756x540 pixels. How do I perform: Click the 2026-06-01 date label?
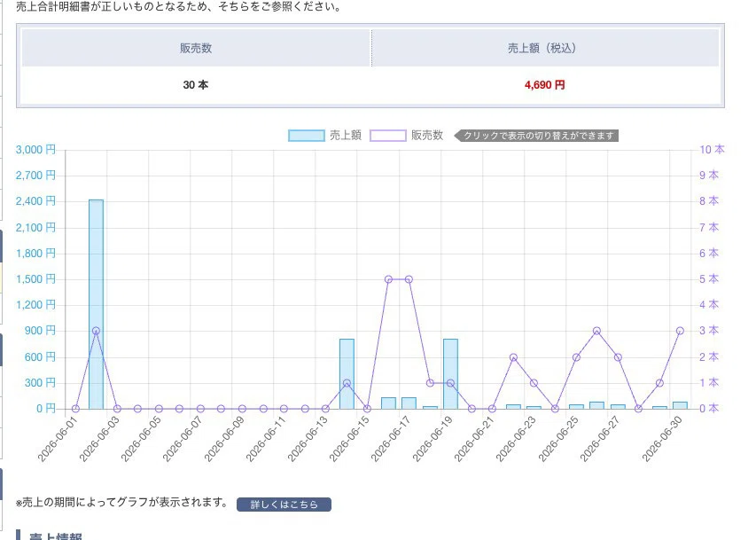(58, 438)
